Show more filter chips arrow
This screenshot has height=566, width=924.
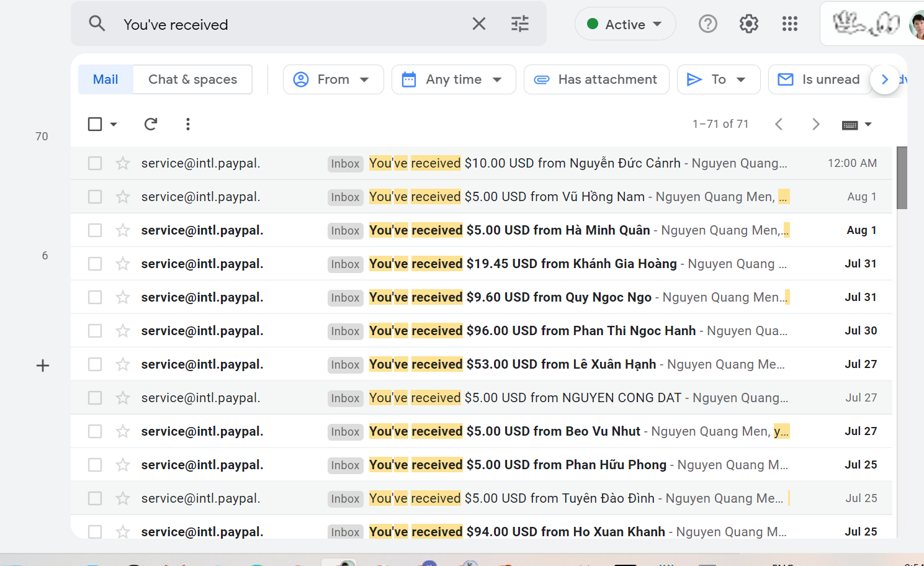pyautogui.click(x=885, y=79)
